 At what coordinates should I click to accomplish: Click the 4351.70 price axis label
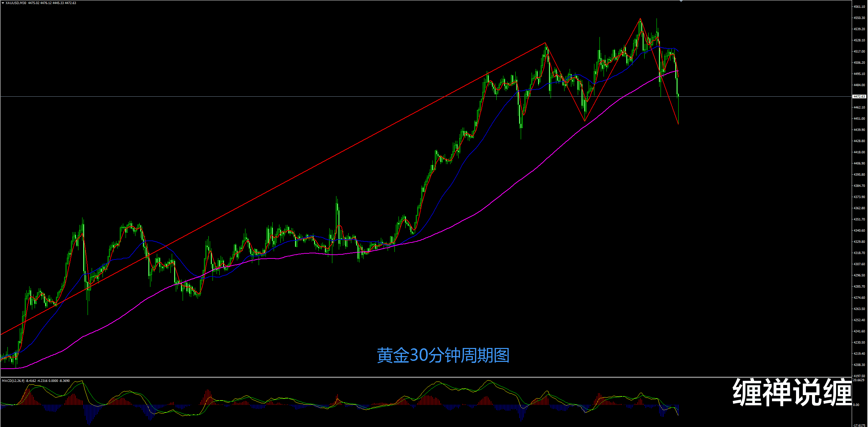pos(859,219)
